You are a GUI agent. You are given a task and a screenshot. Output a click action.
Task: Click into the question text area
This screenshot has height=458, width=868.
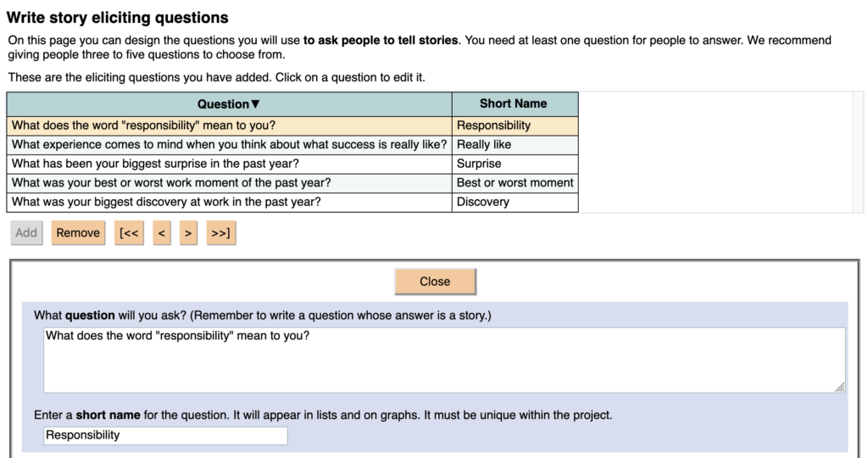click(444, 360)
